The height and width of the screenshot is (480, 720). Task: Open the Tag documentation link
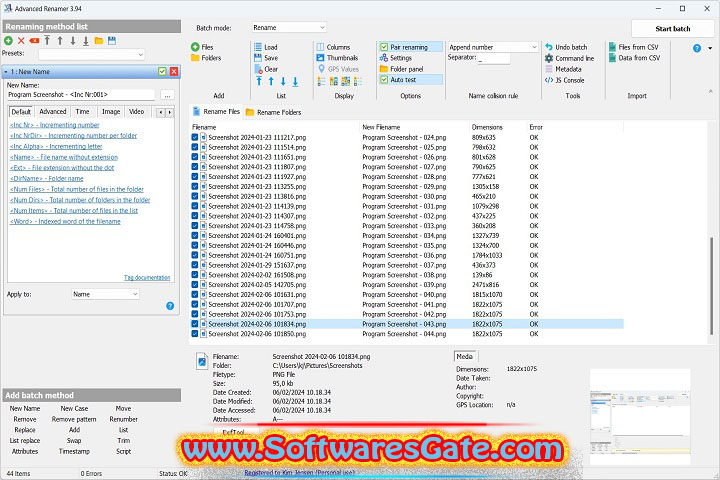(x=147, y=277)
